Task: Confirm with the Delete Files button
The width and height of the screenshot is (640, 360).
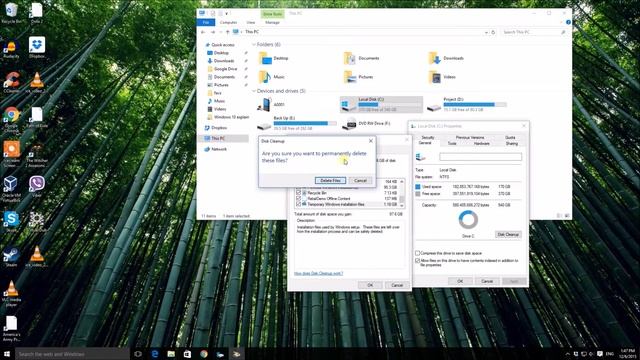Action: tap(330, 180)
